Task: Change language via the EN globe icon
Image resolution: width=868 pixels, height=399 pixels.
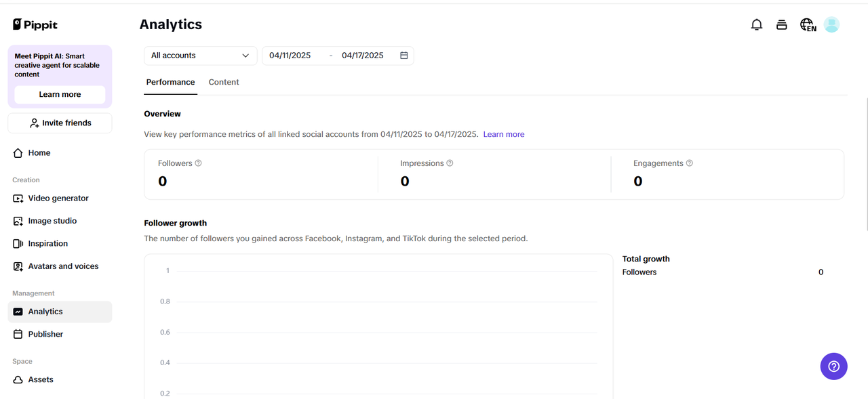Action: pyautogui.click(x=807, y=24)
